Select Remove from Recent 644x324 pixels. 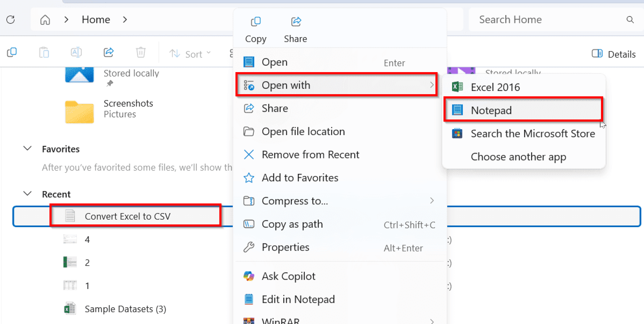[x=310, y=154]
